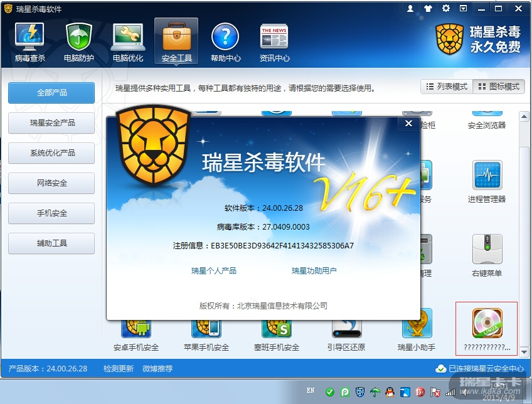This screenshot has height=404, width=532.
Task: Click the EN language indicator in taskbar
Action: coord(311,390)
